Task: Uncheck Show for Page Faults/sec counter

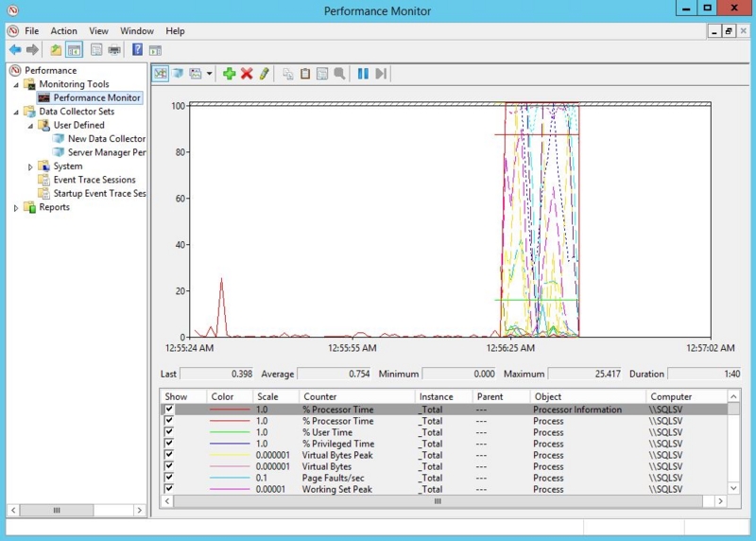Action: point(170,478)
